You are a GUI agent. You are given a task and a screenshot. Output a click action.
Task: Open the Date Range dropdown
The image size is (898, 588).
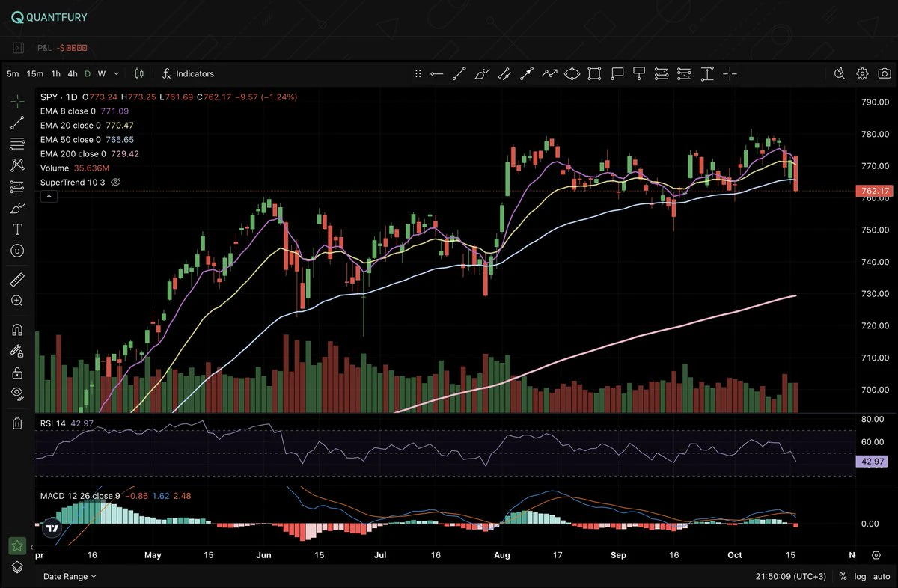coord(70,577)
